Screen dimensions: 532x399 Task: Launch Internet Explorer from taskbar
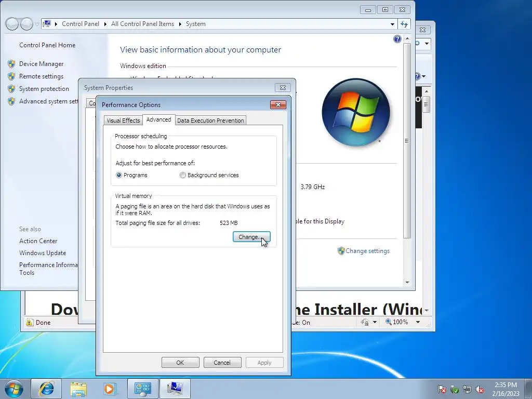[x=46, y=389]
